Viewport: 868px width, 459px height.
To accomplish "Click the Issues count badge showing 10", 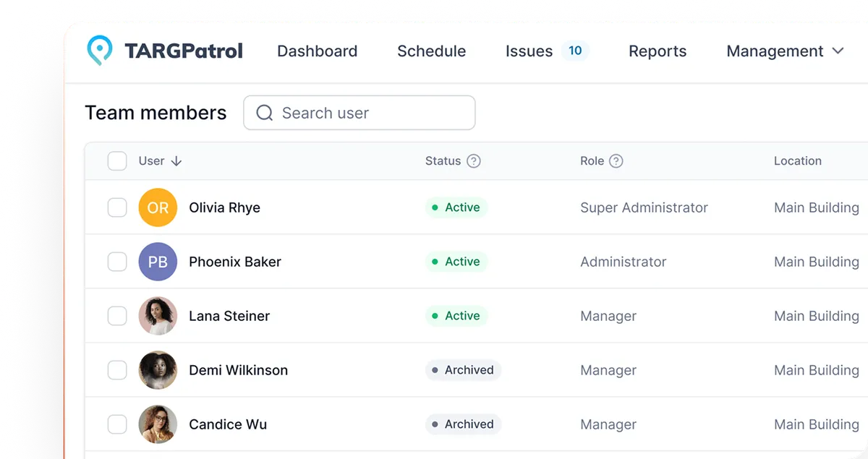I will point(575,51).
